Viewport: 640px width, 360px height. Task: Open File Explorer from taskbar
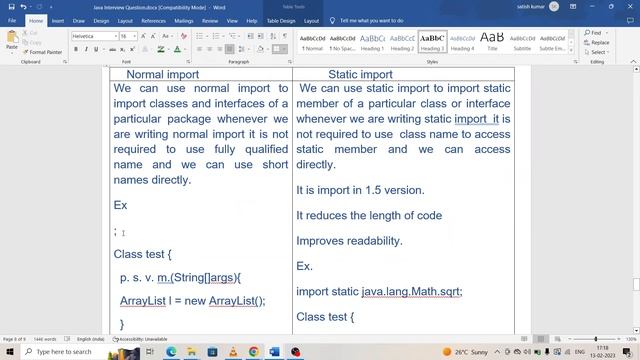pos(191,351)
